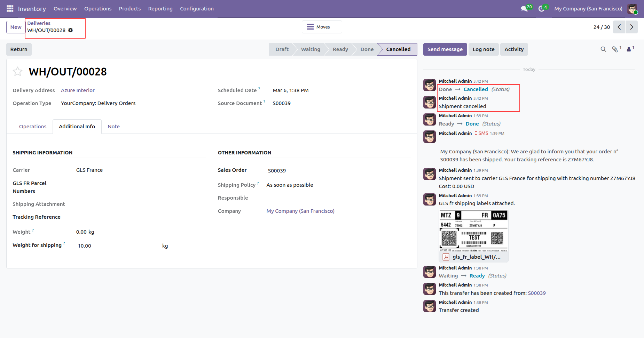Open the Reporting menu

tap(160, 9)
